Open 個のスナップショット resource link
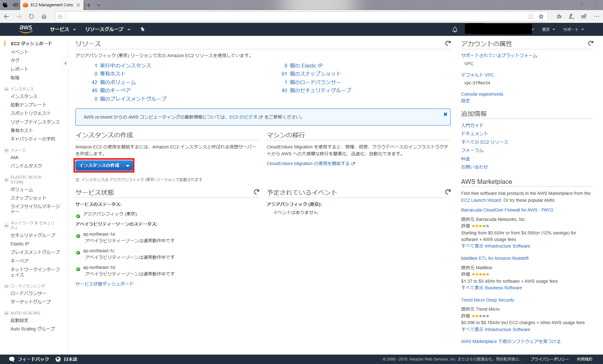603x364 pixels. 315,74
